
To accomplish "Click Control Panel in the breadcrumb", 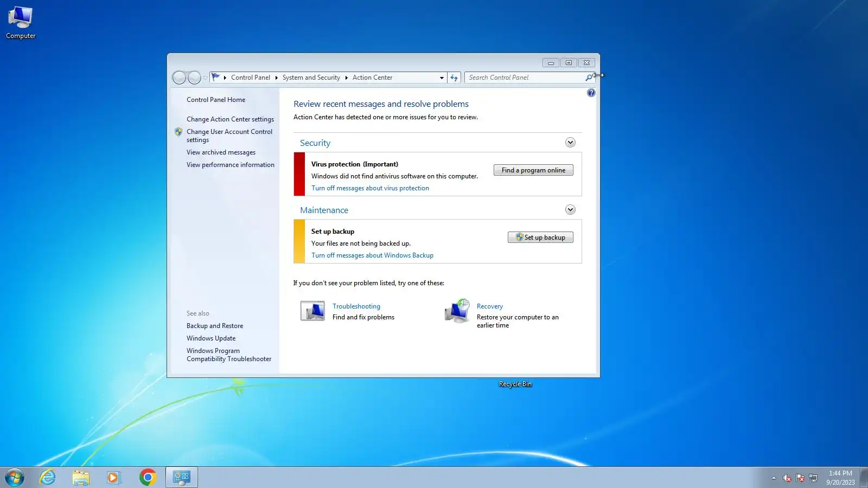I will (251, 78).
